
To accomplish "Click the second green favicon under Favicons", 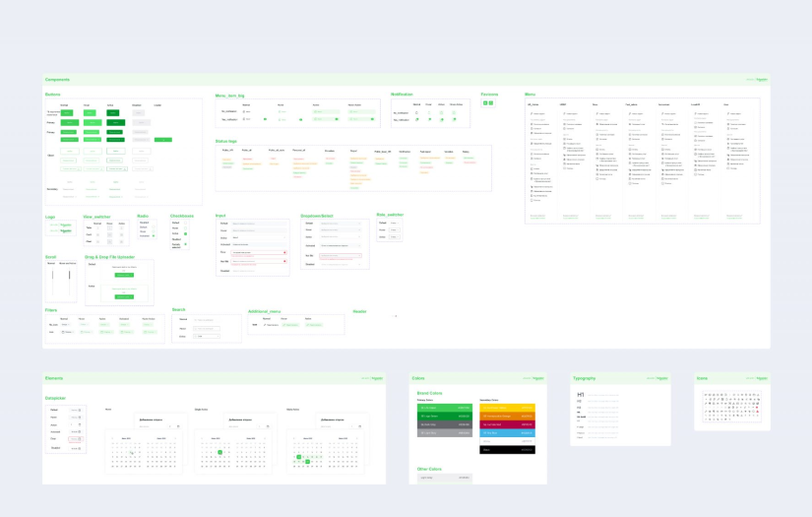I will (x=491, y=103).
